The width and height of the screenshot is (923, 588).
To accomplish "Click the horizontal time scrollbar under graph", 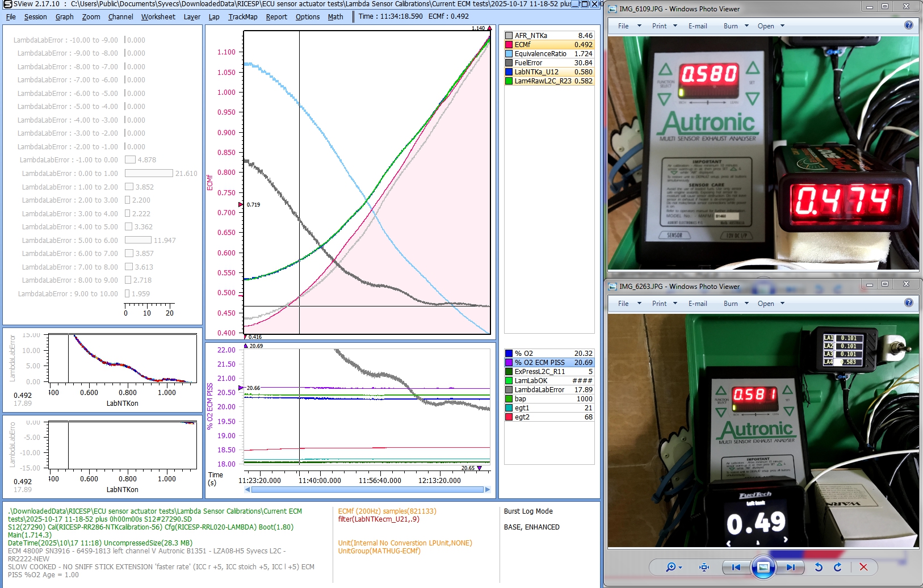I will 367,489.
